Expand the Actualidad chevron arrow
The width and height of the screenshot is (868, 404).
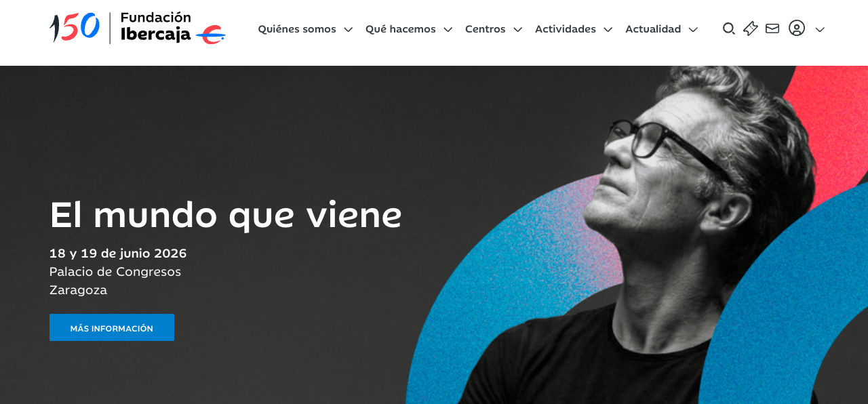[x=692, y=30]
